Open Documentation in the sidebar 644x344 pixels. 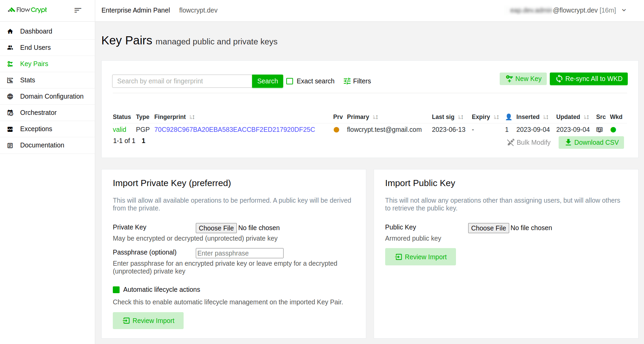tap(47, 145)
